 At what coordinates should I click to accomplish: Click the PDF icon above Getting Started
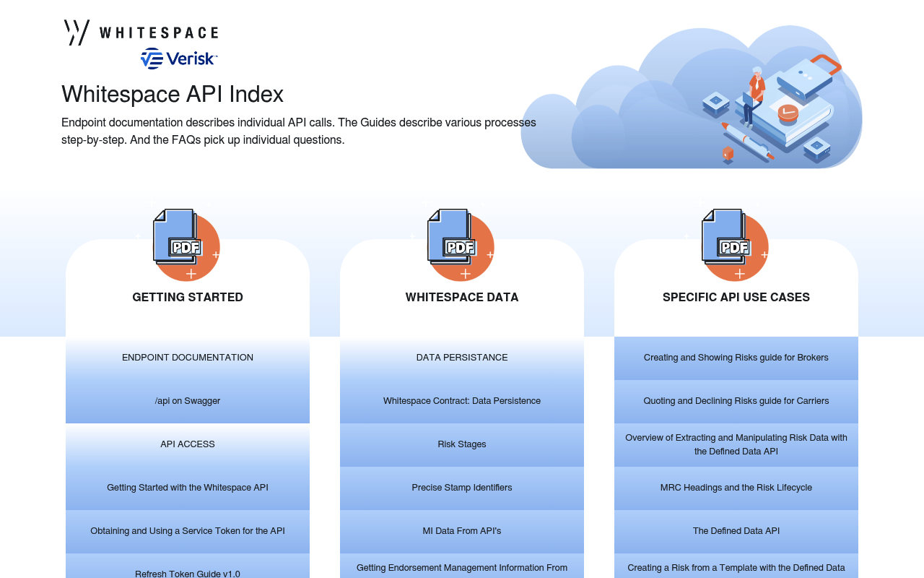[187, 244]
